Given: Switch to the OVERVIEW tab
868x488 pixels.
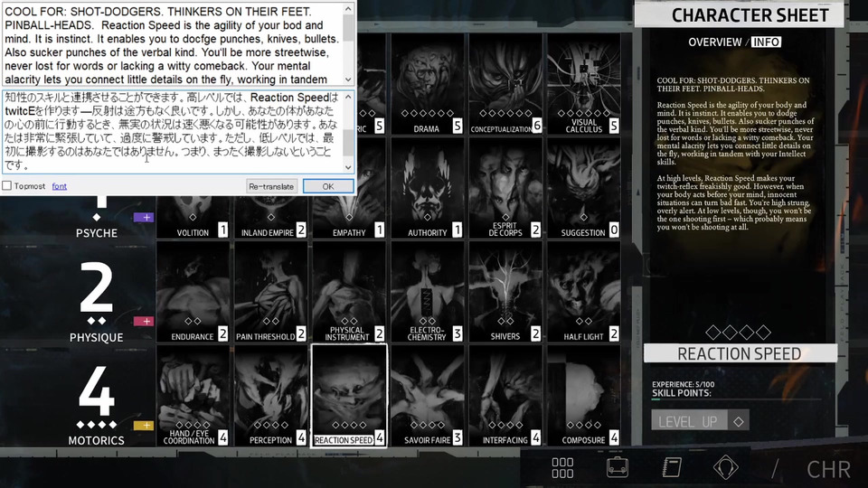Looking at the screenshot, I should pos(714,42).
